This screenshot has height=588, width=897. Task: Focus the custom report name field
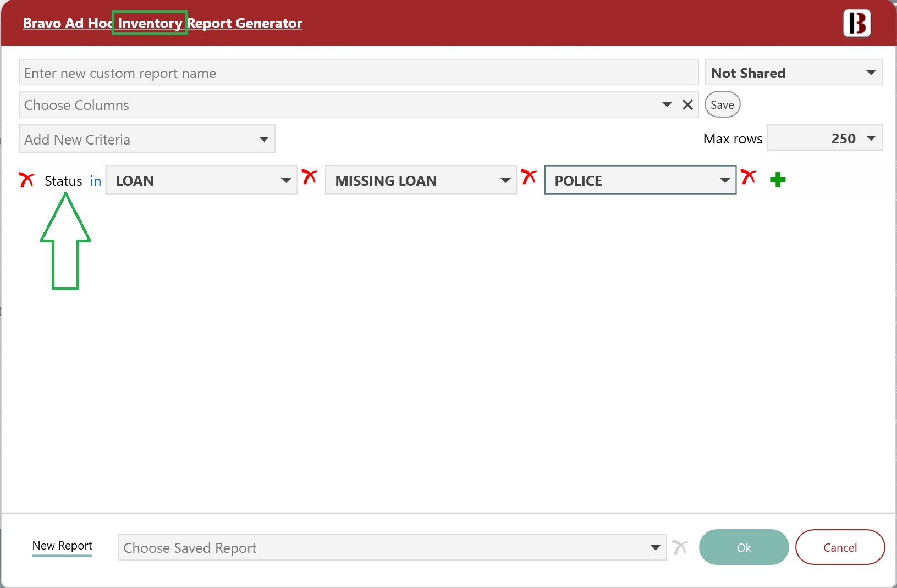point(359,73)
